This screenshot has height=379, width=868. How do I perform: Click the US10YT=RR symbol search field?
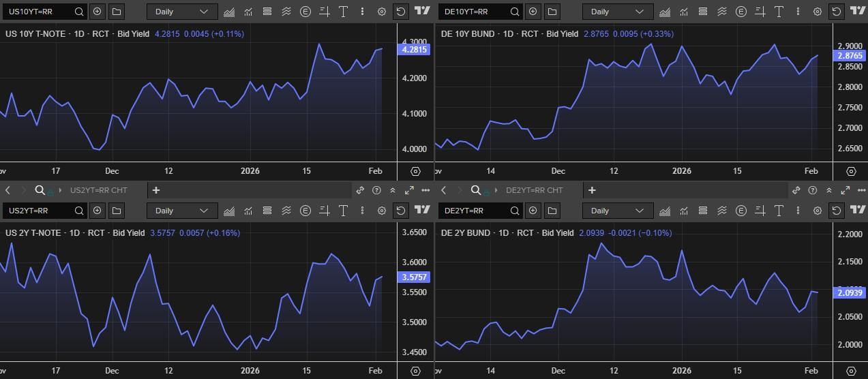pyautogui.click(x=38, y=12)
